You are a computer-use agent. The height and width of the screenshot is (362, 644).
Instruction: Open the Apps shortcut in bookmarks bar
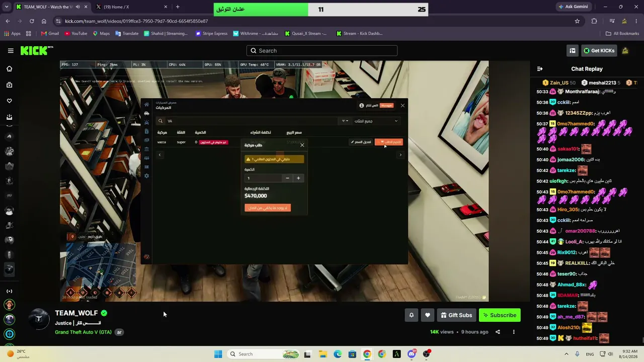(12, 34)
